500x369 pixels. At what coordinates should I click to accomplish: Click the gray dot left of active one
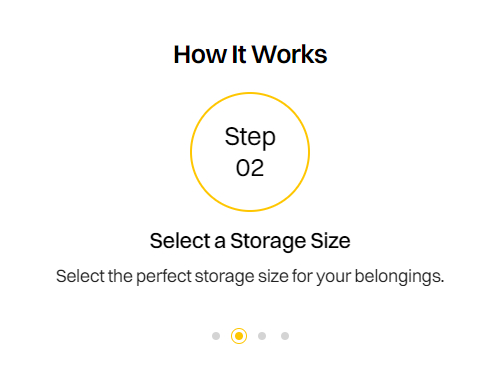216,336
